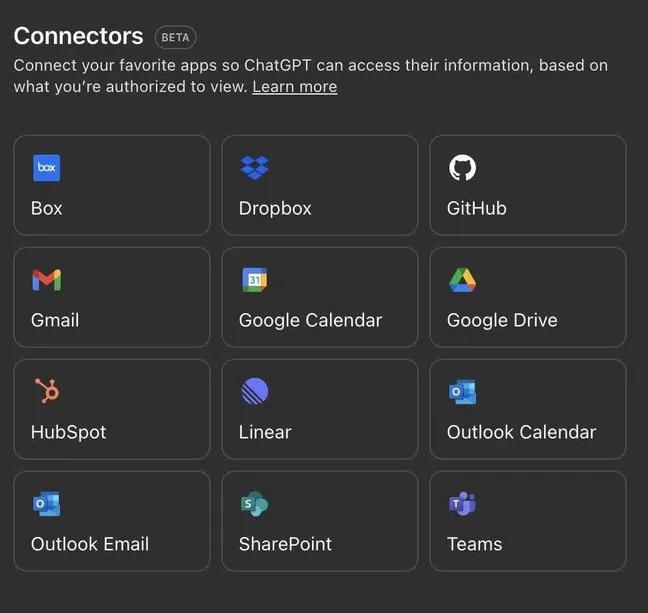Click the Outlook Email icon
Viewport: 648px width, 613px height.
pyautogui.click(x=46, y=504)
